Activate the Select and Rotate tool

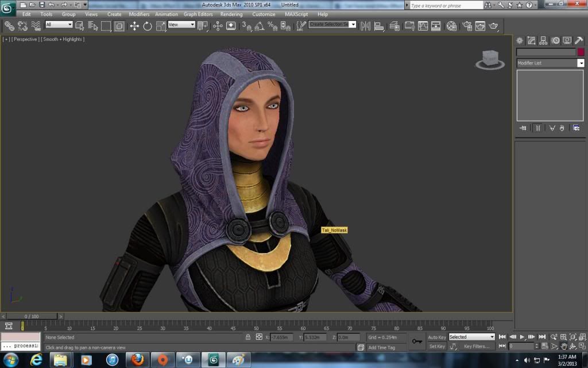[148, 26]
